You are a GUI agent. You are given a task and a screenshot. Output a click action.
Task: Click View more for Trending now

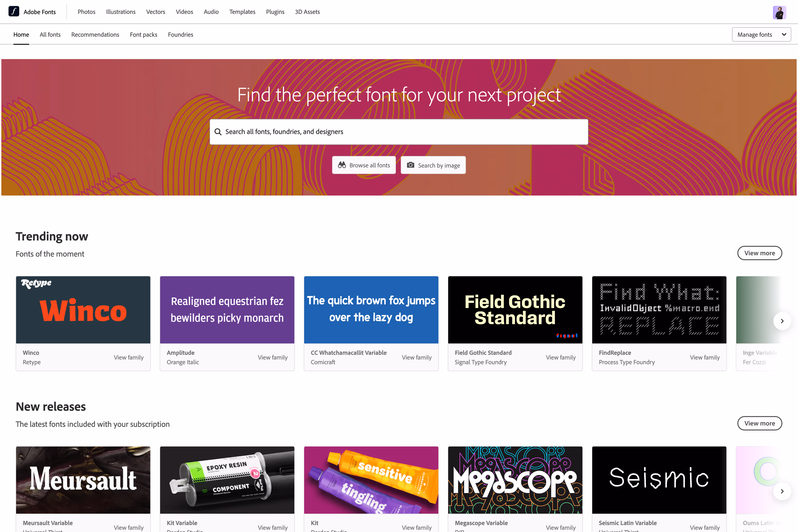(760, 253)
